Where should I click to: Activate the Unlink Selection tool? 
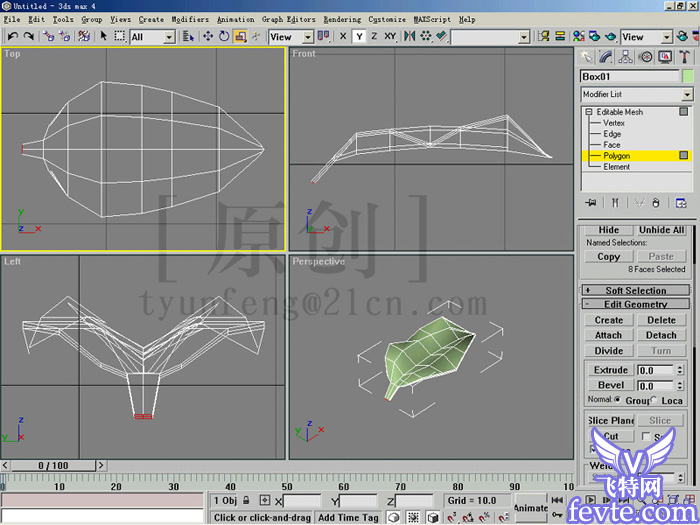65,36
